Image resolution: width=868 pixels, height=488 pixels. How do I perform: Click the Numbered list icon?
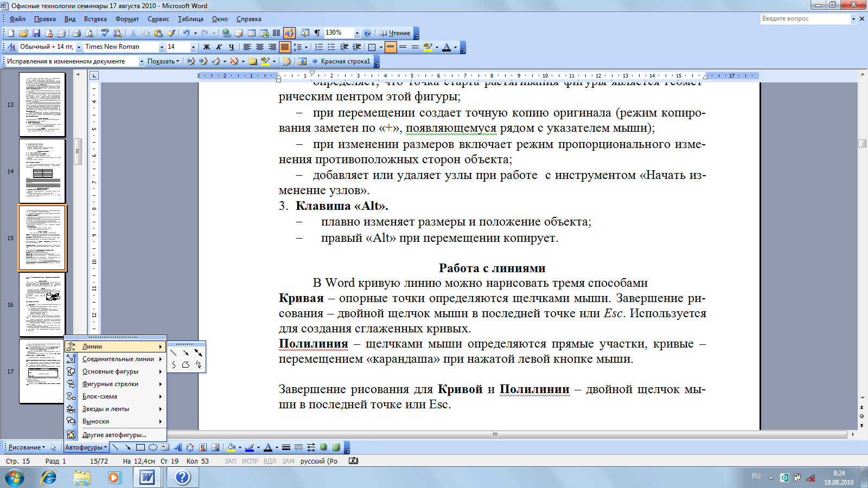coord(319,47)
